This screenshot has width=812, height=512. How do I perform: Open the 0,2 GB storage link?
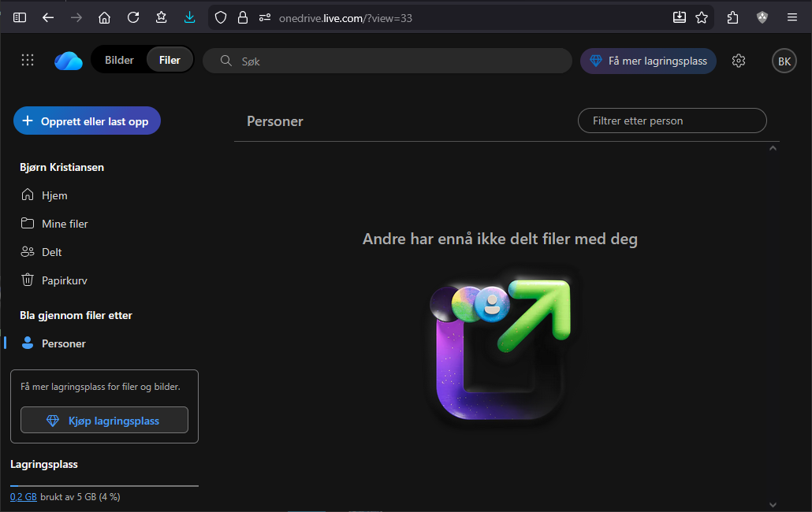coord(24,496)
